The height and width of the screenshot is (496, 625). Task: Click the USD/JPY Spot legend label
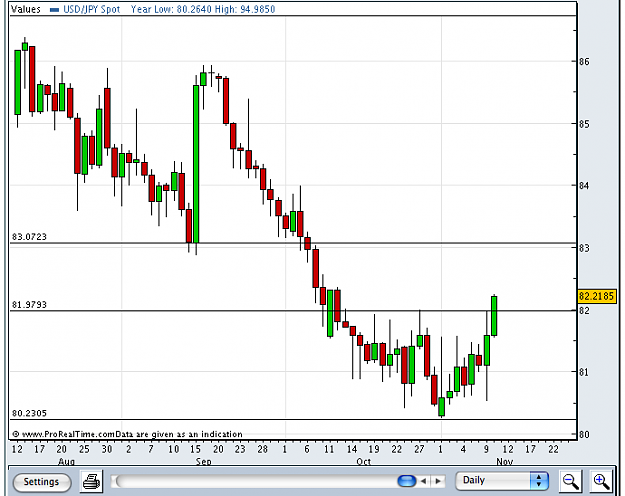pos(92,9)
